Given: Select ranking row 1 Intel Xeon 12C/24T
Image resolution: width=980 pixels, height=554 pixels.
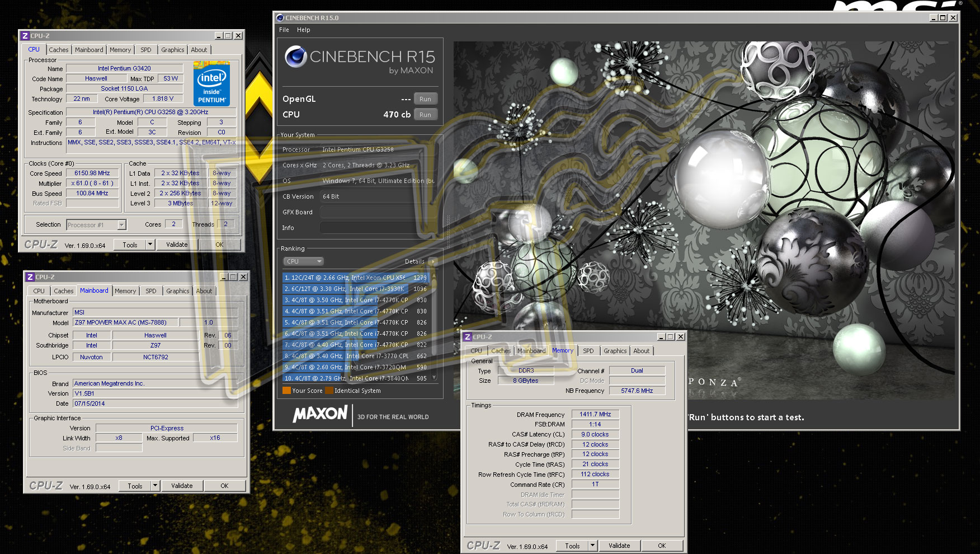Looking at the screenshot, I should click(356, 278).
